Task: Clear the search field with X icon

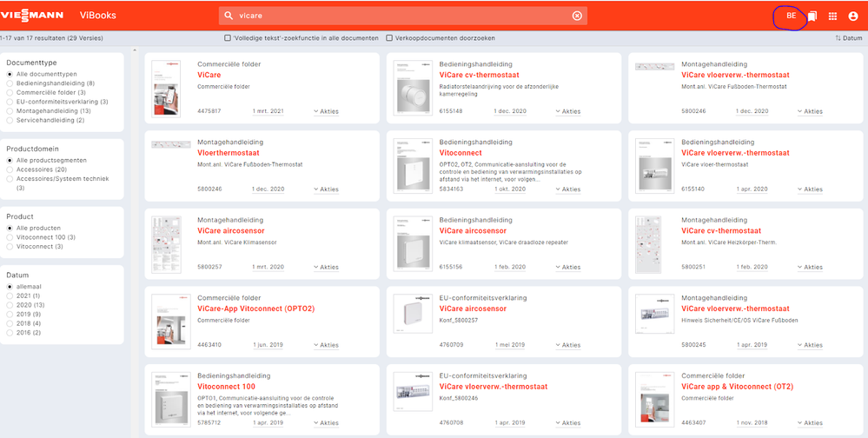Action: (577, 16)
